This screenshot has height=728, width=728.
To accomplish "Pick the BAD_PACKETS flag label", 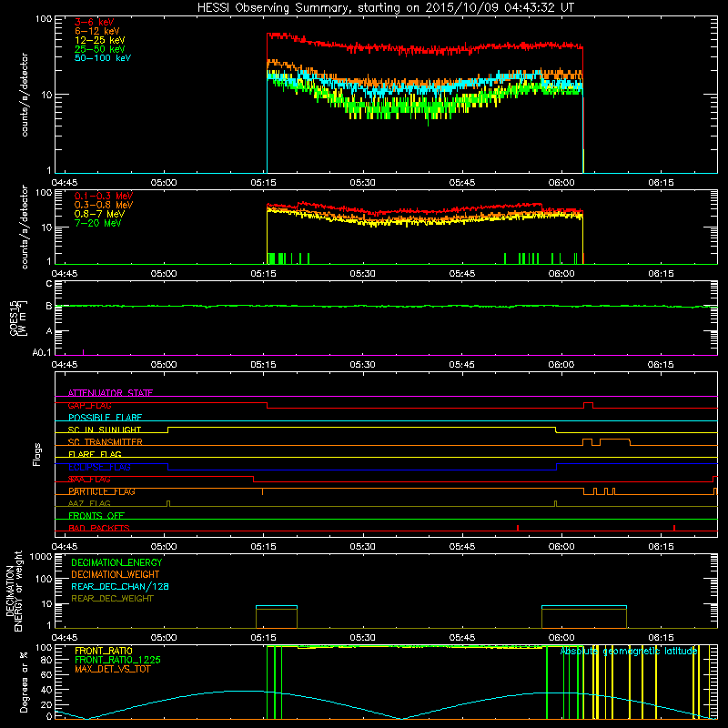I will [x=99, y=528].
